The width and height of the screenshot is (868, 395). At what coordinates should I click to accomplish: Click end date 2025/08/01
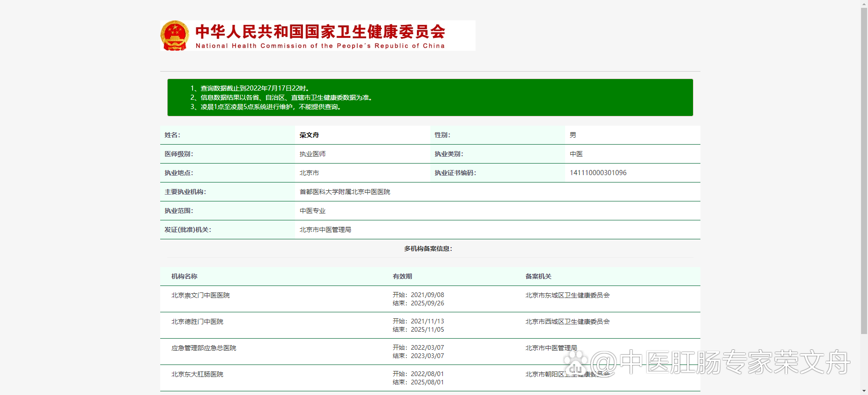click(x=428, y=382)
